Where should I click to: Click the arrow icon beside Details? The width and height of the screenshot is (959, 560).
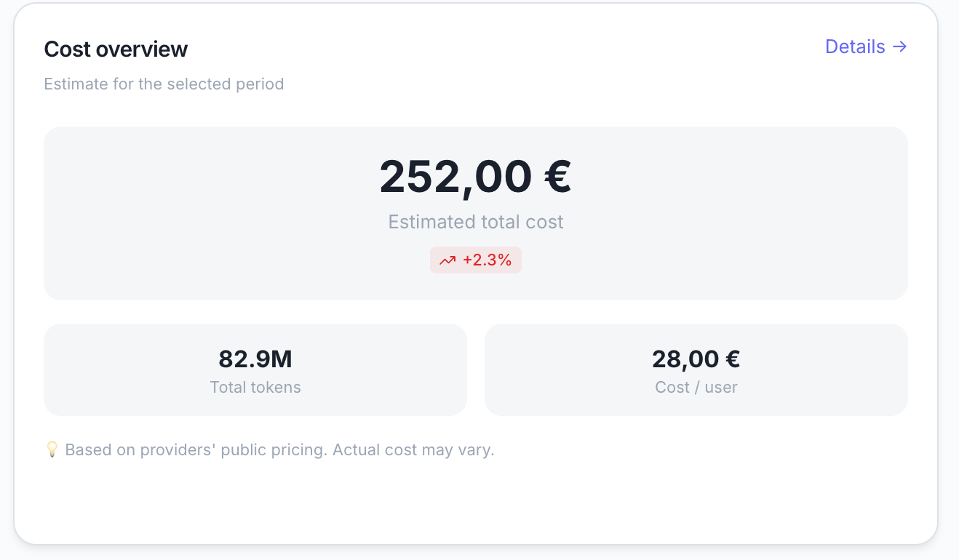tap(900, 47)
